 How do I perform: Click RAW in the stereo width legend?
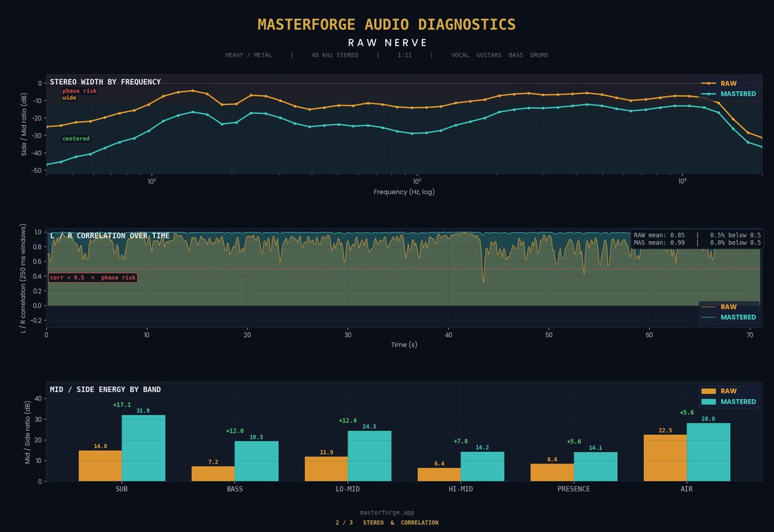pyautogui.click(x=728, y=83)
